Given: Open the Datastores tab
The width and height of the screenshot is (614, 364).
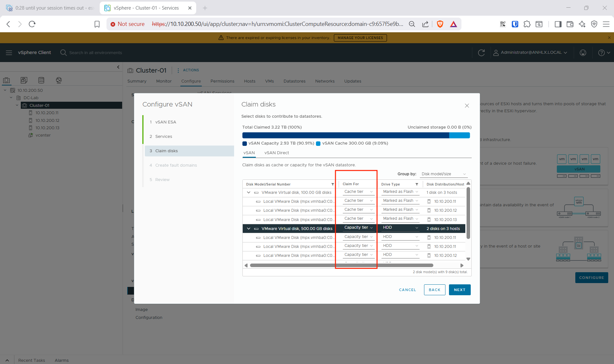Looking at the screenshot, I should 295,81.
